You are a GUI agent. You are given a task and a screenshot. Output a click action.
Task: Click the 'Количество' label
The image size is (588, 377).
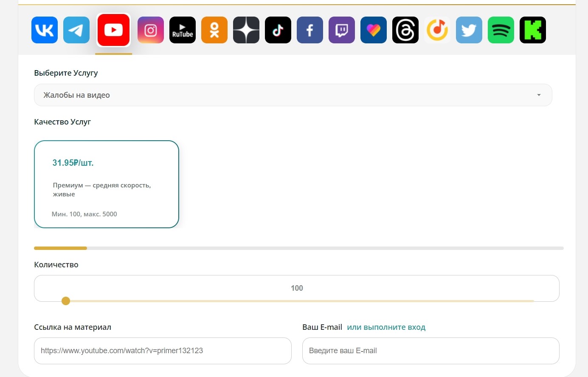point(56,265)
